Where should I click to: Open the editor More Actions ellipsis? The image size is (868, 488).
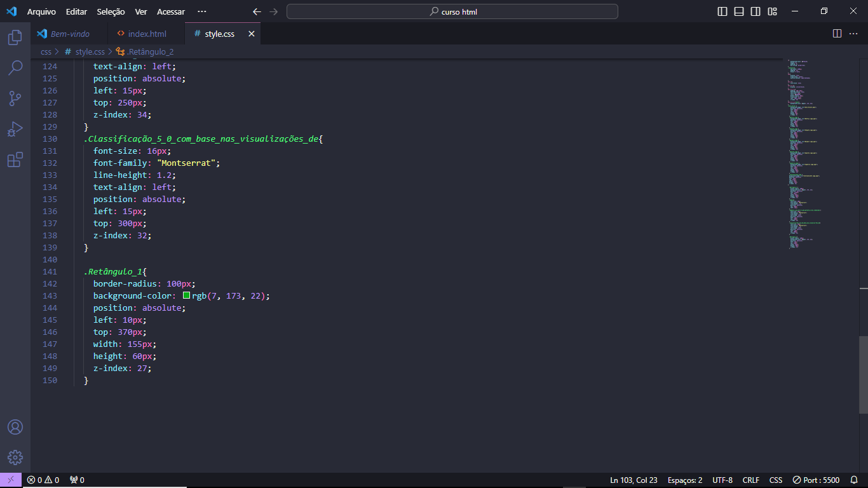[x=853, y=34]
